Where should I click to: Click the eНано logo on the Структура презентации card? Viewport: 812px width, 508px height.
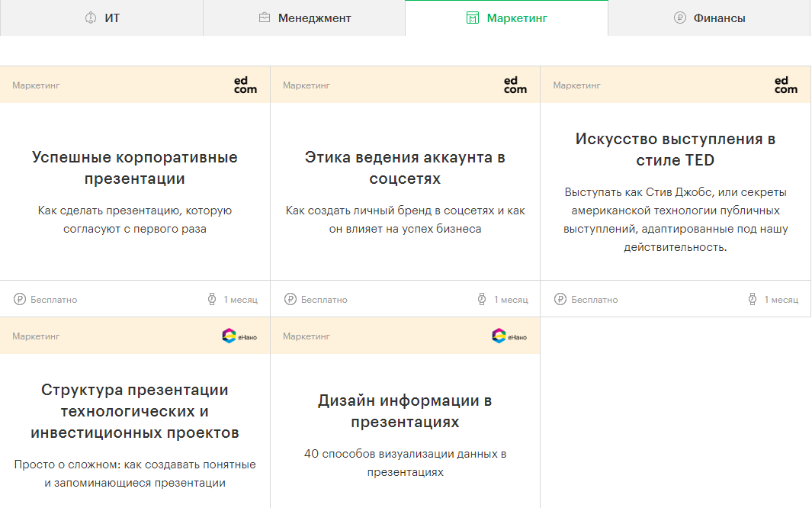coord(239,336)
